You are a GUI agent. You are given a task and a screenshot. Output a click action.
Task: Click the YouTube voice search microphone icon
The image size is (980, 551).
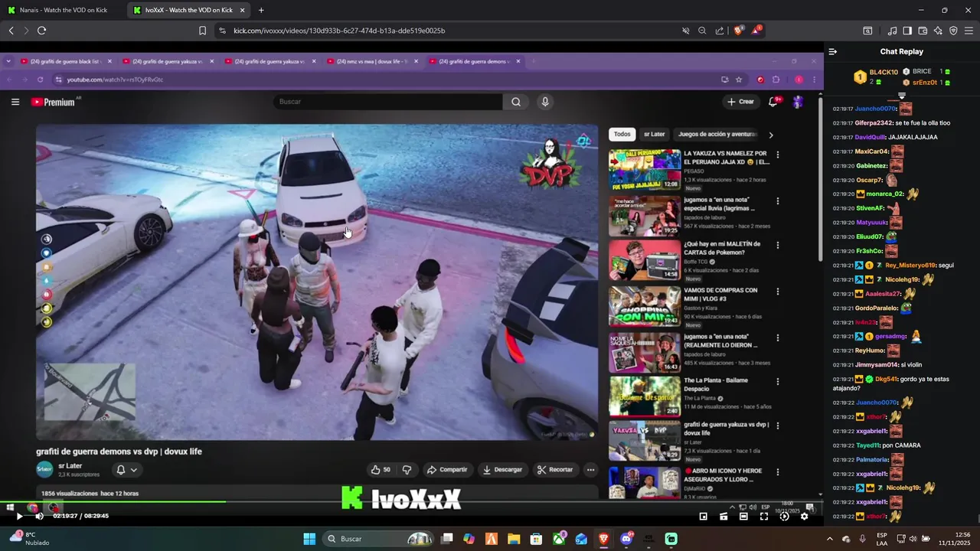[545, 102]
